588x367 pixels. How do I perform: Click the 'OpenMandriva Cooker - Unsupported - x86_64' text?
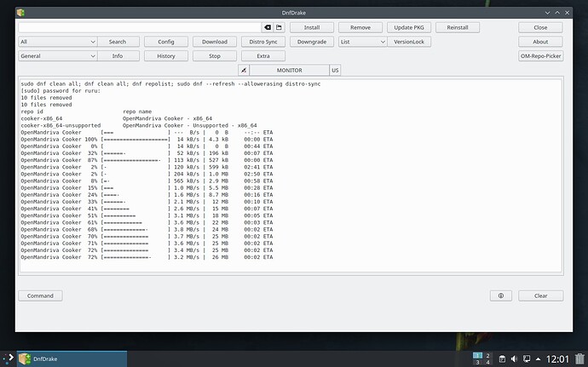(x=190, y=125)
